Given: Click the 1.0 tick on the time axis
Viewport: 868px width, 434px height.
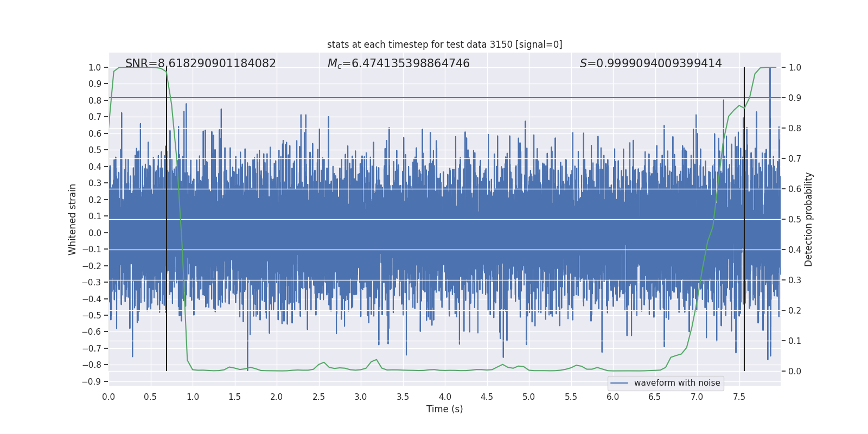Looking at the screenshot, I should tap(193, 397).
